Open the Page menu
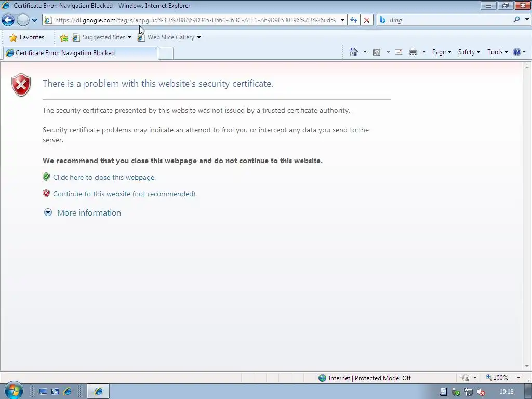The height and width of the screenshot is (399, 532). pos(442,52)
